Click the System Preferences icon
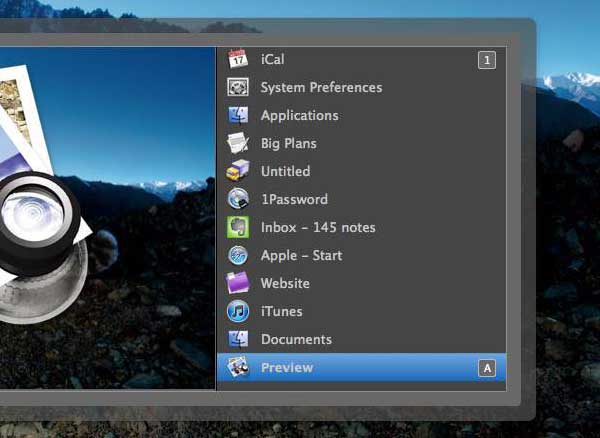 [x=238, y=87]
